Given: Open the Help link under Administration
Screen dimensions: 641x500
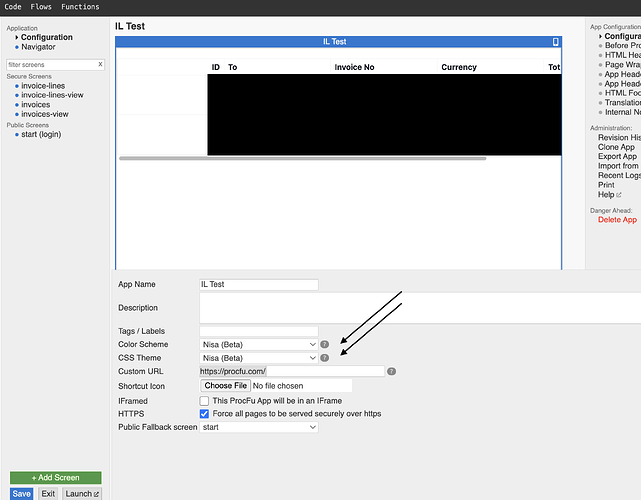Looking at the screenshot, I should 609,195.
